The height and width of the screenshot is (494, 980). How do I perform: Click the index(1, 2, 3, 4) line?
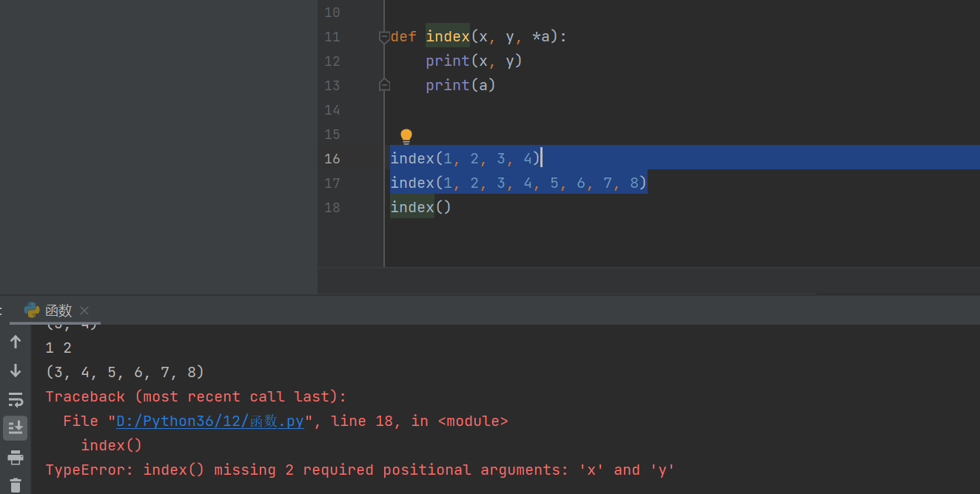pyautogui.click(x=466, y=158)
